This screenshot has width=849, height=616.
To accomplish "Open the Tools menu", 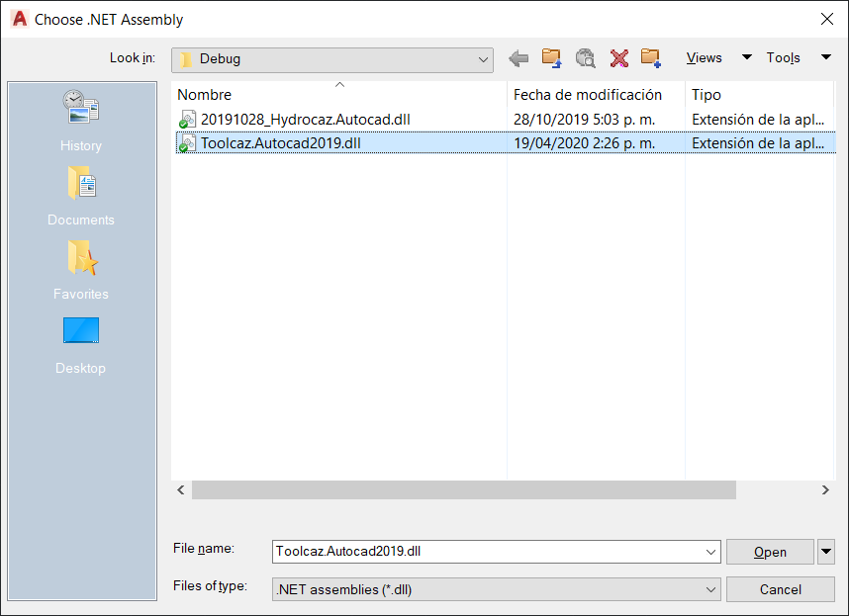I will click(783, 58).
